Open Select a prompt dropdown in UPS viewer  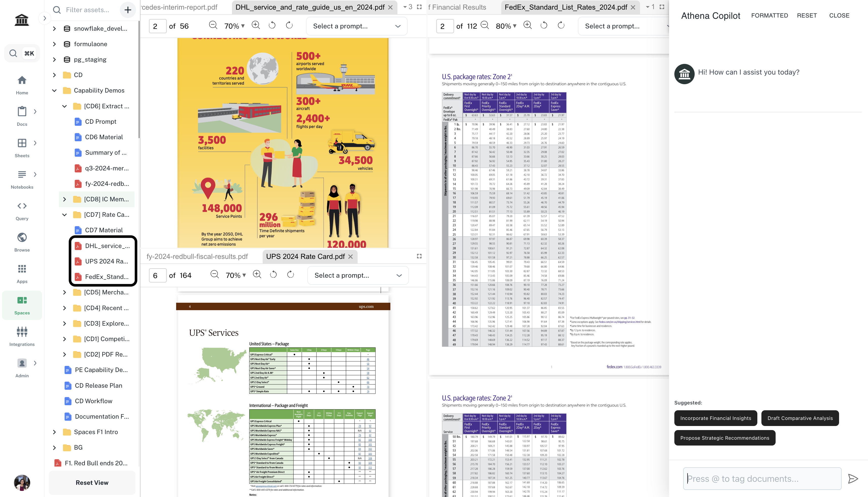[358, 275]
